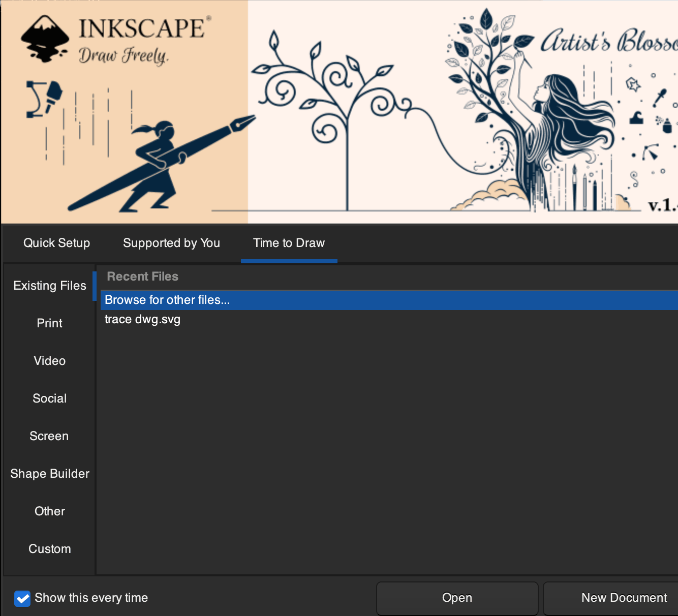Viewport: 678px width, 616px height.
Task: Select the Existing Files category
Action: [50, 286]
